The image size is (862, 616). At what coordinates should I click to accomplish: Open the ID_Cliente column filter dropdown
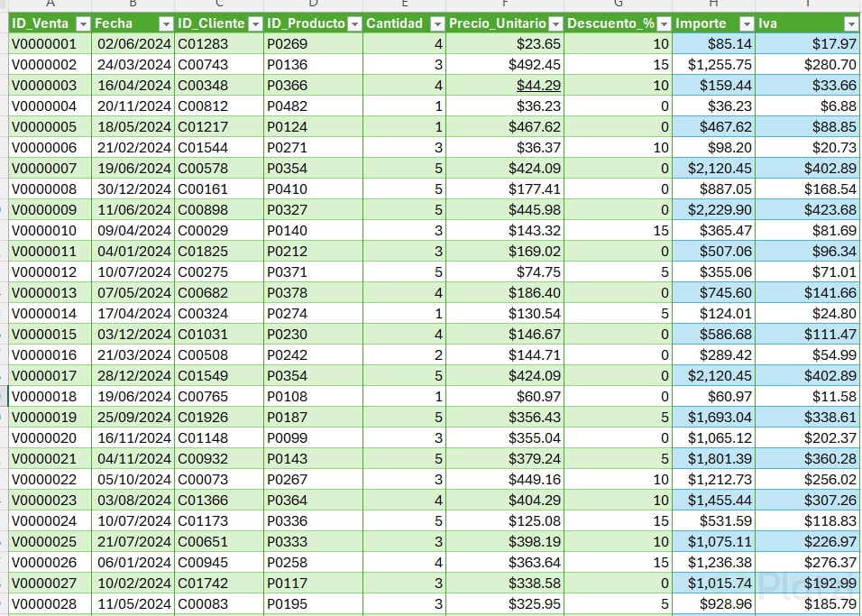point(256,23)
